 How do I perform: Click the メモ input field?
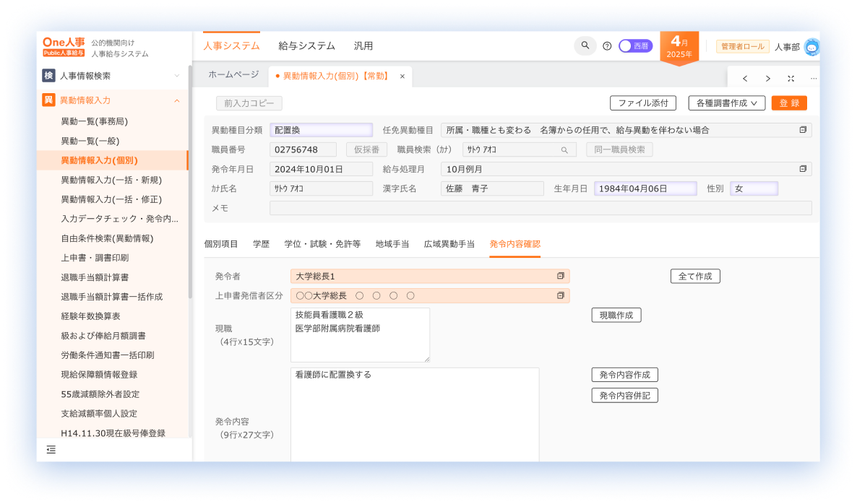pyautogui.click(x=541, y=208)
